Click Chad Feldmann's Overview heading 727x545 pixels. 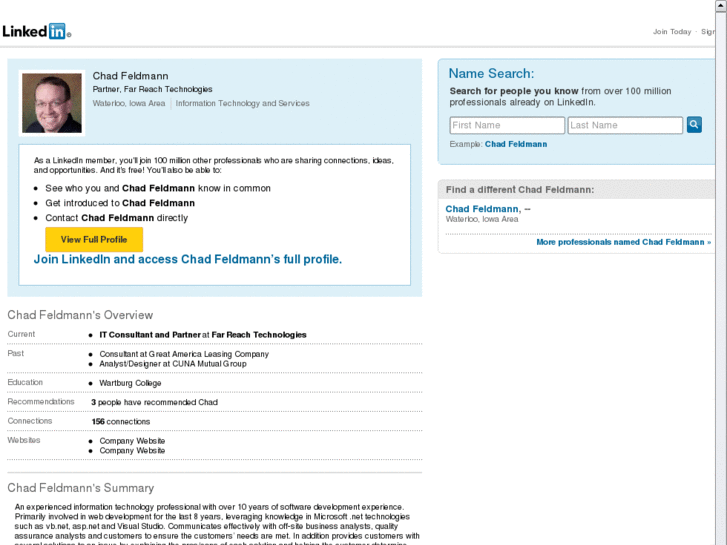point(80,315)
